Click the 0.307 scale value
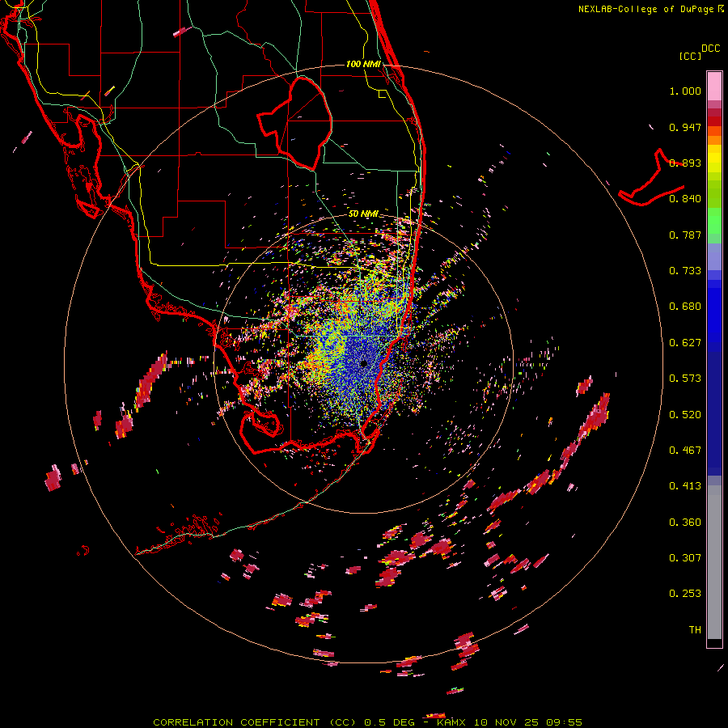Viewport: 728px width, 728px height. click(685, 557)
